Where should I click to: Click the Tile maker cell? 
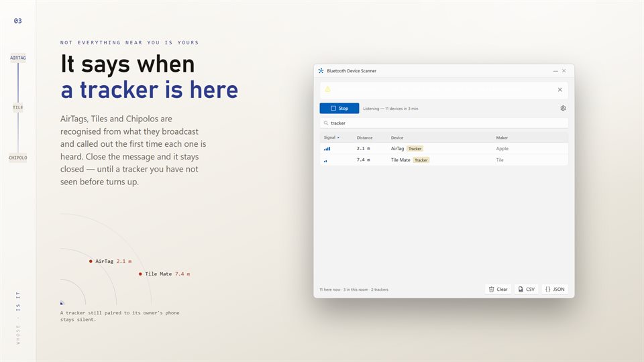[500, 160]
